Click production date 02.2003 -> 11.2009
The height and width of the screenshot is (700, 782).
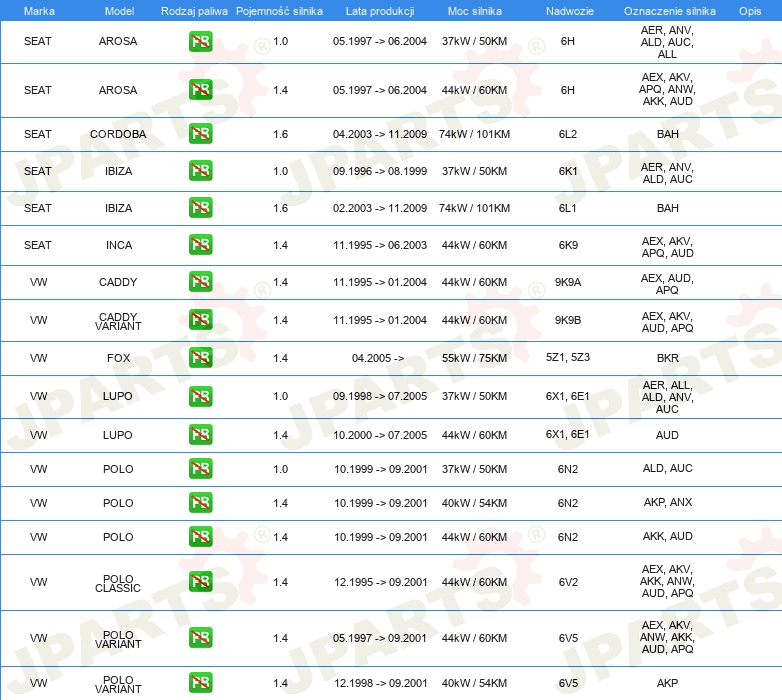(x=380, y=208)
